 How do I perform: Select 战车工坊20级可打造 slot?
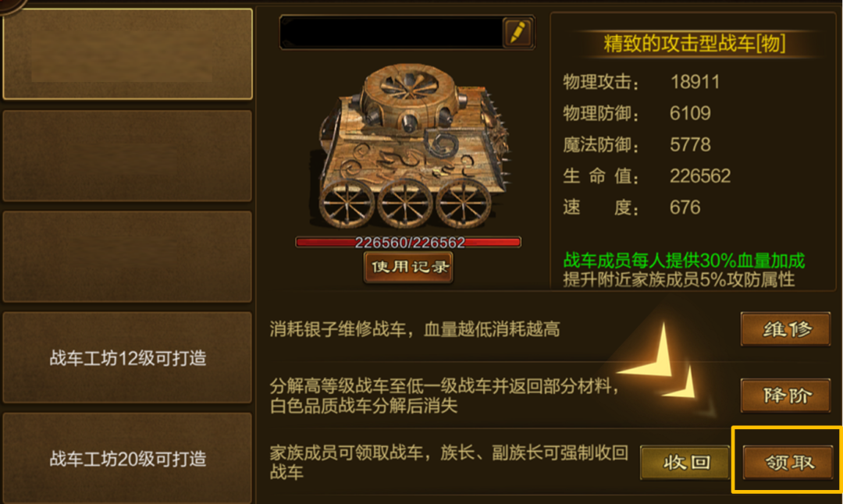click(127, 458)
